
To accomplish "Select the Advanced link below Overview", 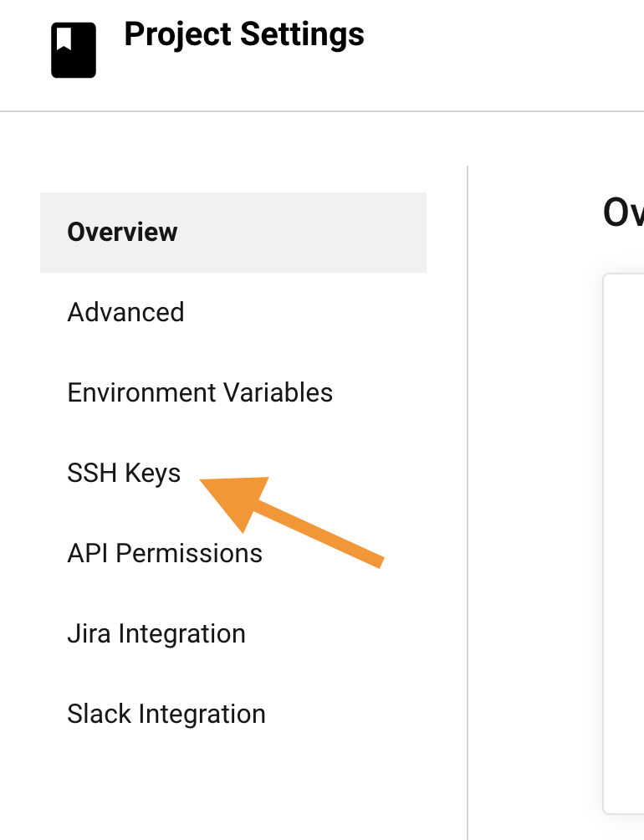I will coord(125,312).
